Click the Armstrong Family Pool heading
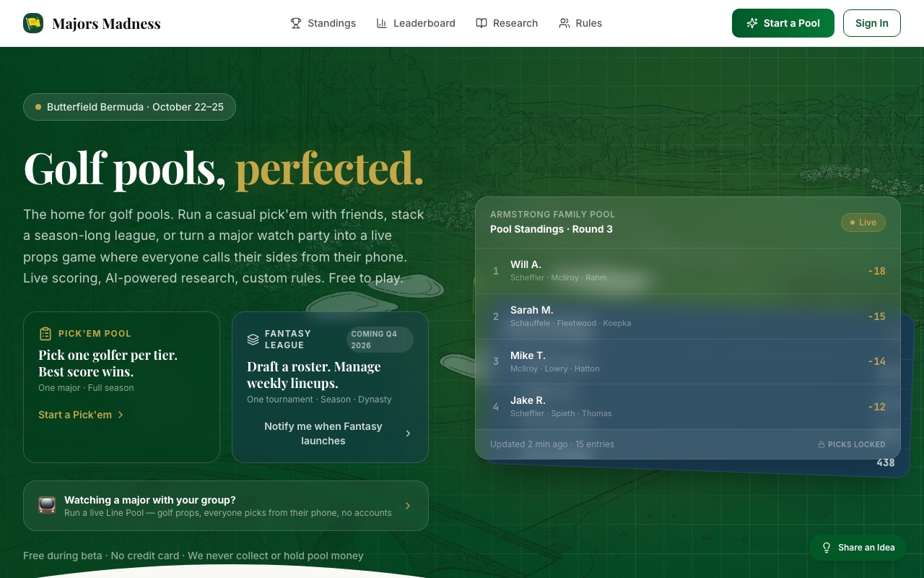 coord(552,215)
